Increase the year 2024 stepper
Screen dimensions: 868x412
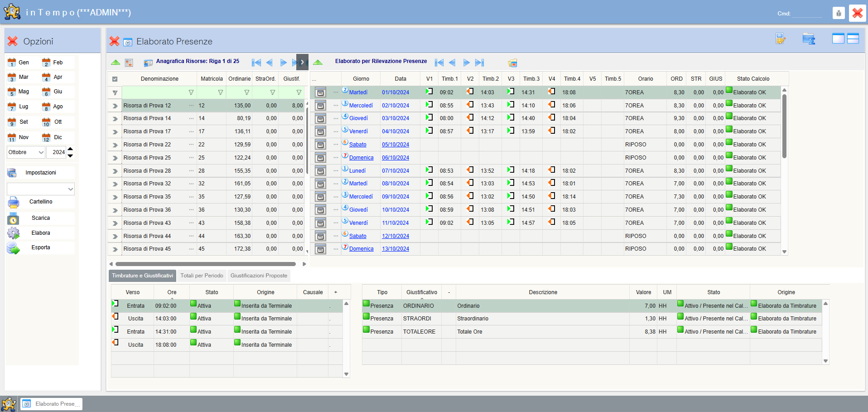pyautogui.click(x=70, y=149)
